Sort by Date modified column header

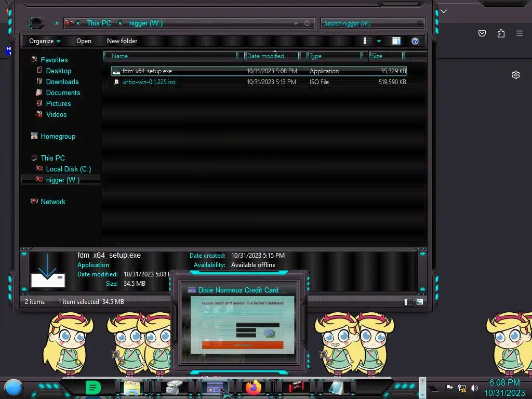272,56
